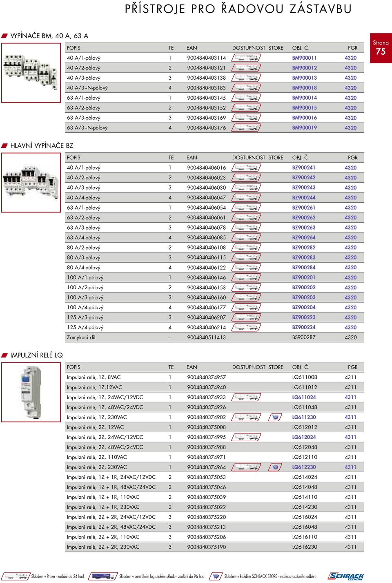Click red marker beside 'HLAVNÍ VYPÍNAČE BZ'

tap(5, 145)
